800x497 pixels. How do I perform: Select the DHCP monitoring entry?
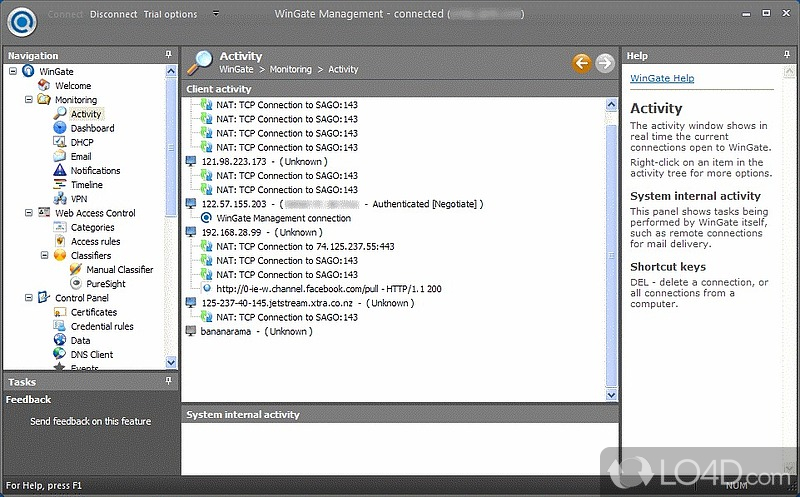point(82,142)
